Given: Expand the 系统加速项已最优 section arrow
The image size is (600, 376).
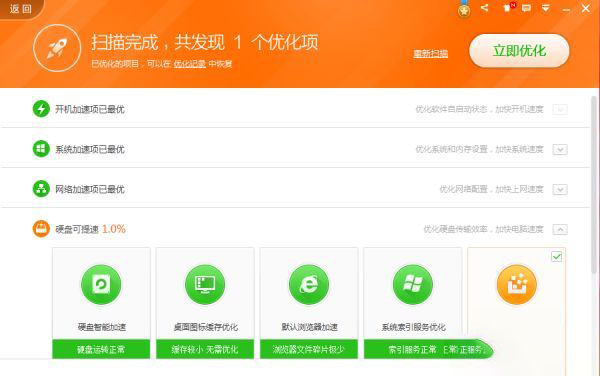Looking at the screenshot, I should (x=560, y=150).
